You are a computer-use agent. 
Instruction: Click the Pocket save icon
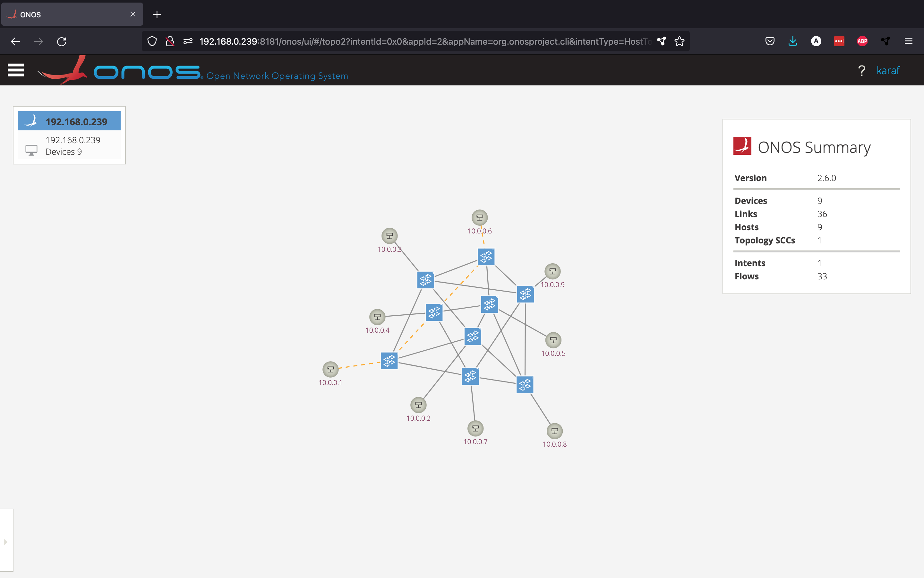coord(770,41)
